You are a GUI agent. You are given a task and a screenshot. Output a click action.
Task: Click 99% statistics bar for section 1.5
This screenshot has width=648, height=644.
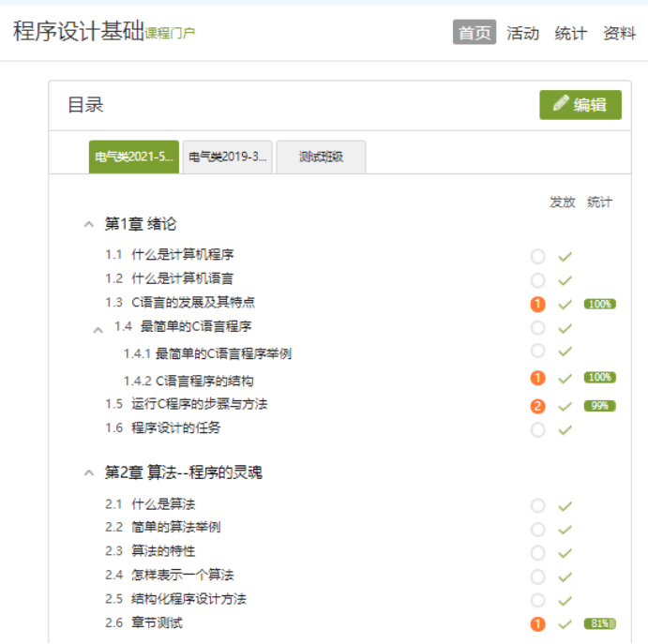click(x=599, y=406)
